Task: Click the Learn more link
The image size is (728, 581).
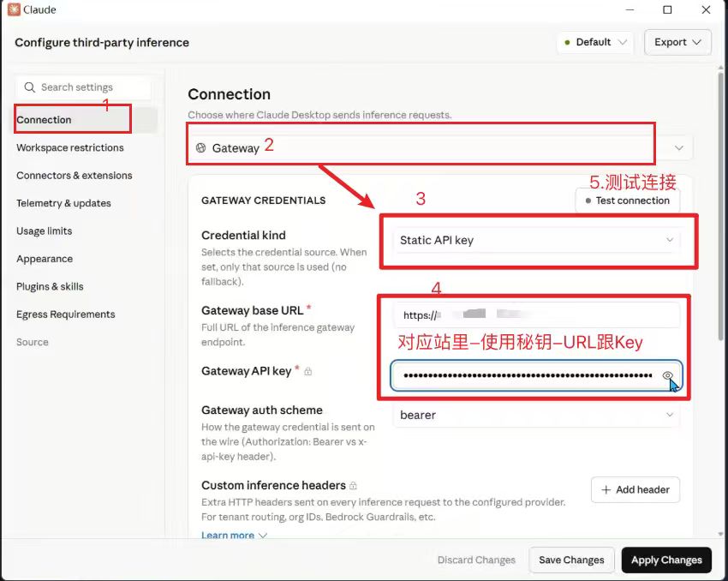Action: pyautogui.click(x=228, y=535)
